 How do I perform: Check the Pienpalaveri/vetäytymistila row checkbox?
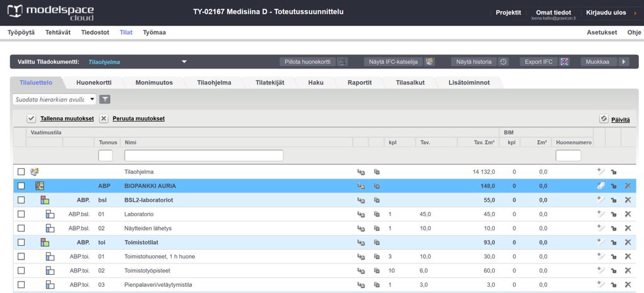(21, 284)
